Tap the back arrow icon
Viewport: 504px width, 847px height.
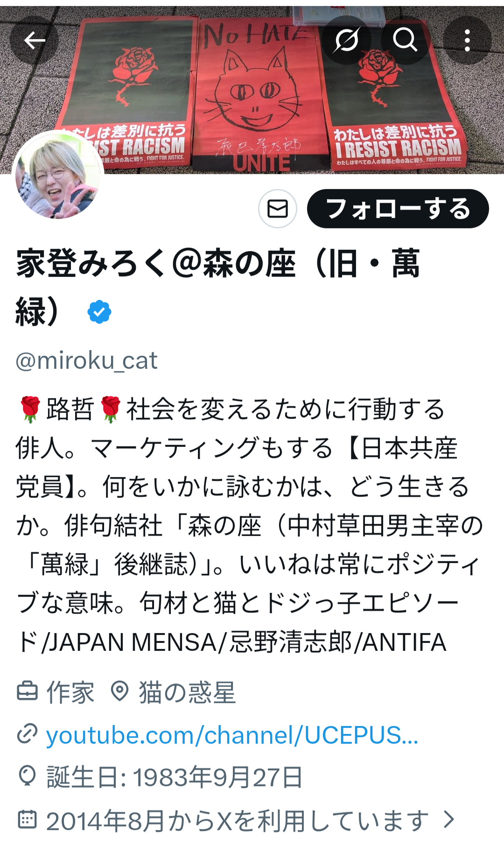pyautogui.click(x=34, y=41)
